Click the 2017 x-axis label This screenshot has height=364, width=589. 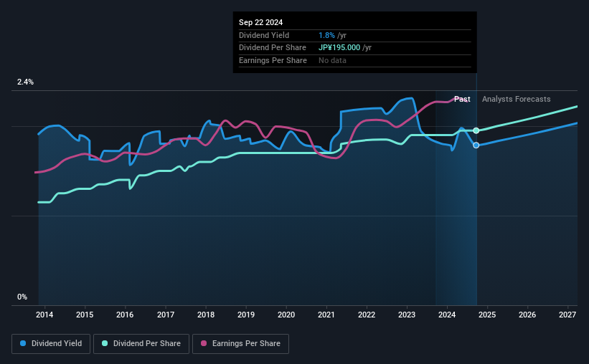(165, 315)
